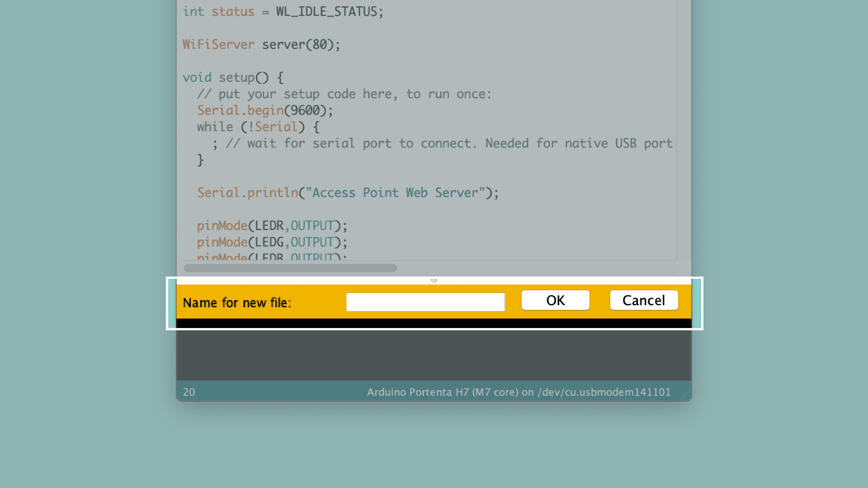Click the black console message strip
Screen dimensions: 868x488
click(433, 323)
